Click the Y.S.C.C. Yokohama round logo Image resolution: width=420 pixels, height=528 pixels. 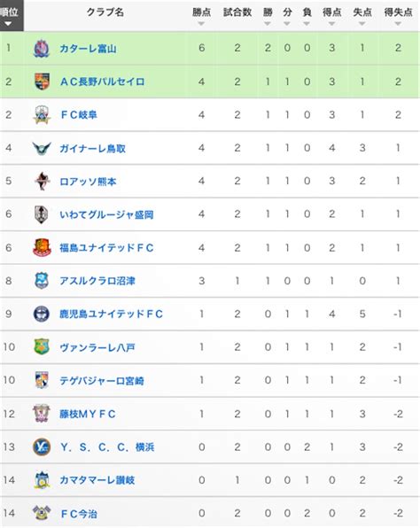(x=42, y=446)
